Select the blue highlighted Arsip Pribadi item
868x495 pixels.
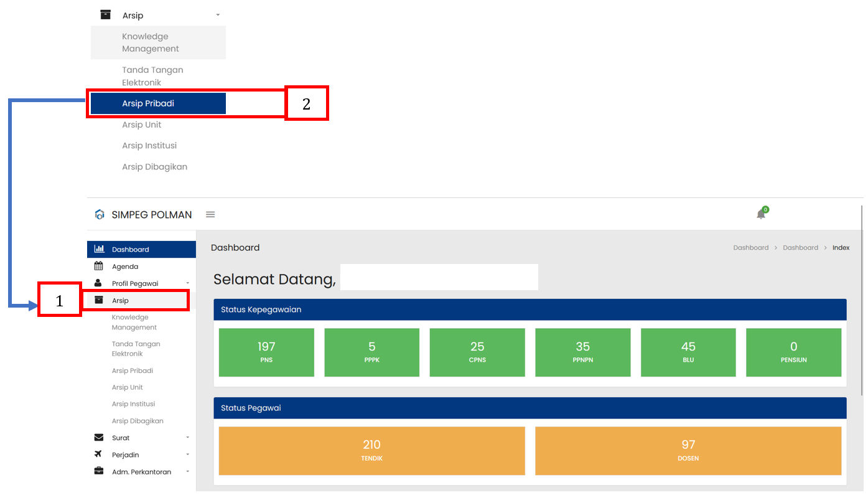coord(158,103)
